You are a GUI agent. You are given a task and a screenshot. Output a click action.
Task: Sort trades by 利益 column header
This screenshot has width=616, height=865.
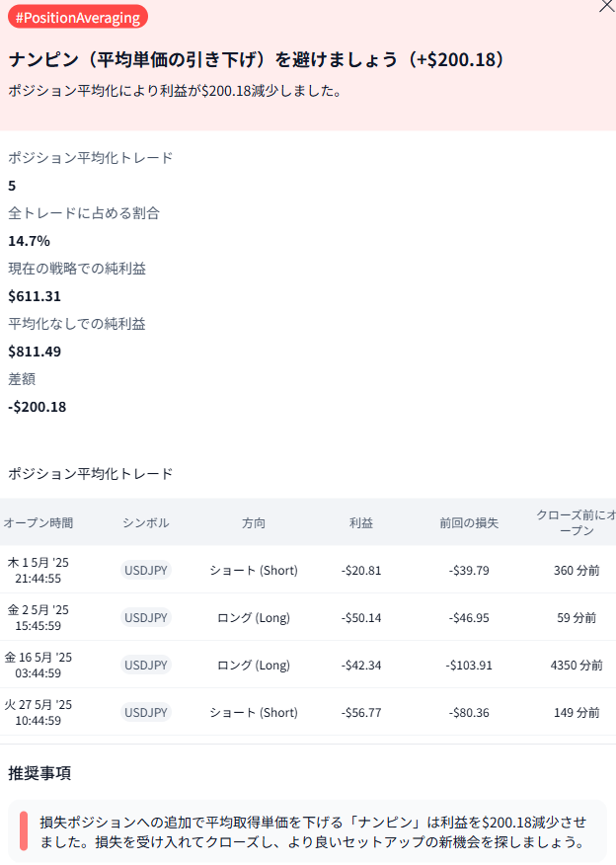(360, 522)
